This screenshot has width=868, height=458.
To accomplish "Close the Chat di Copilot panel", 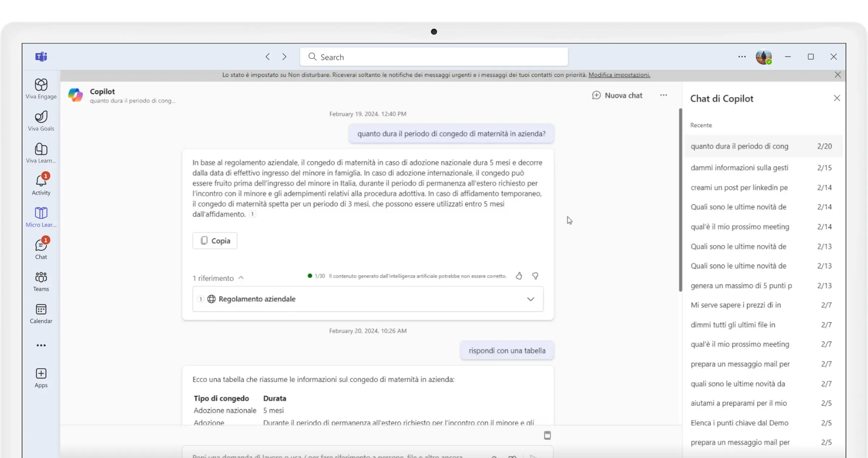I will [837, 98].
